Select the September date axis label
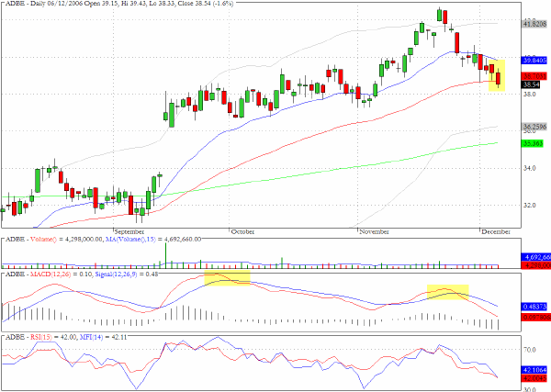The image size is (551, 392). pyautogui.click(x=129, y=232)
